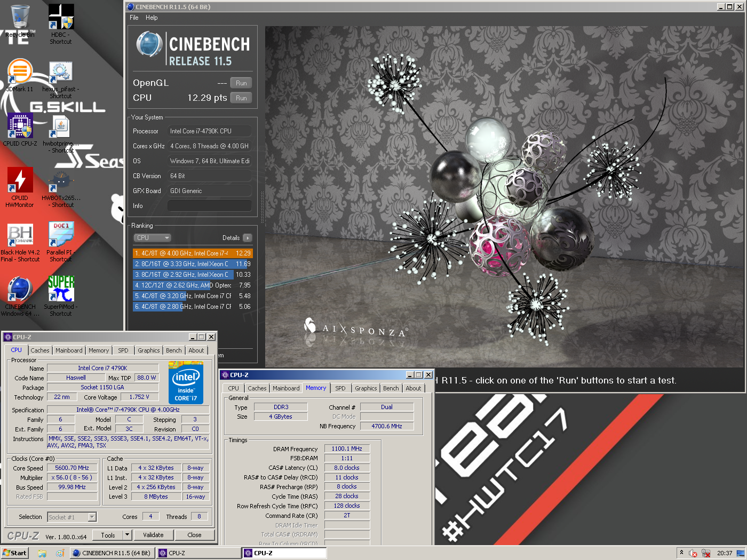
Task: Open Mainboard tab in the back CPU-Z window
Action: coord(69,350)
